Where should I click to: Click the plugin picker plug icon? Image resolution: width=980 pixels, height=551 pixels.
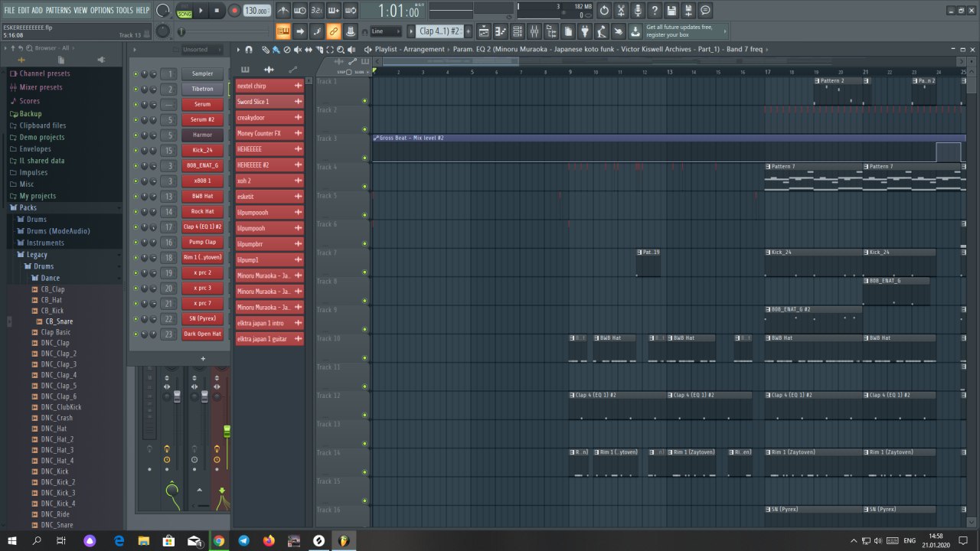tap(585, 31)
